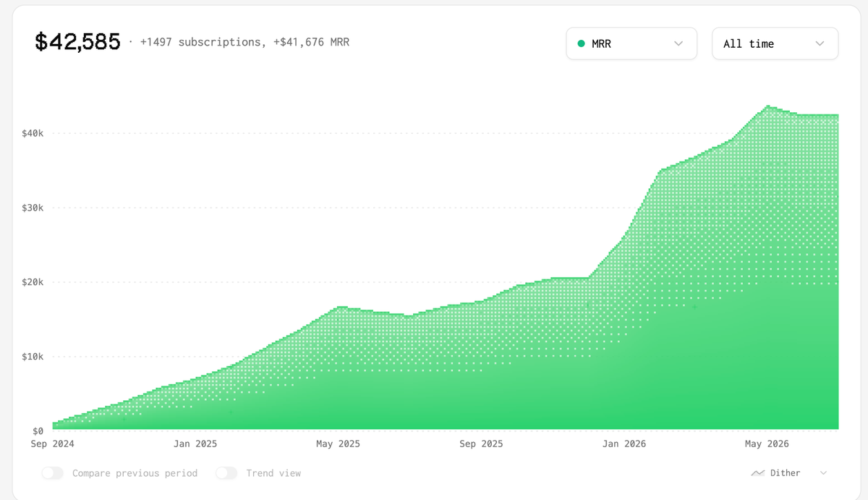Toggle Compare previous period switch

coord(52,473)
